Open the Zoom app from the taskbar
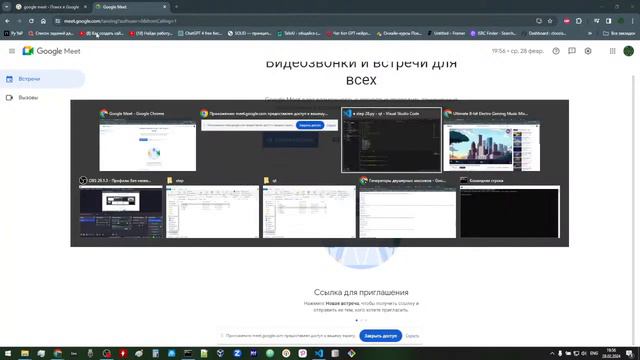This screenshot has height=360, width=640. (237, 353)
